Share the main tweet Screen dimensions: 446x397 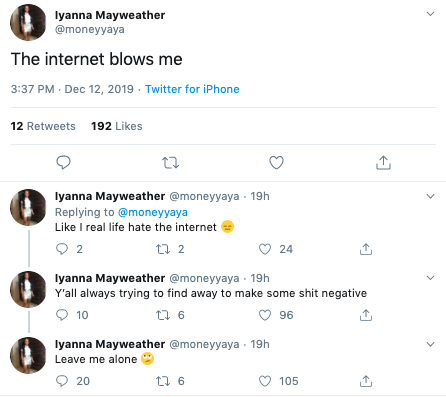(383, 163)
